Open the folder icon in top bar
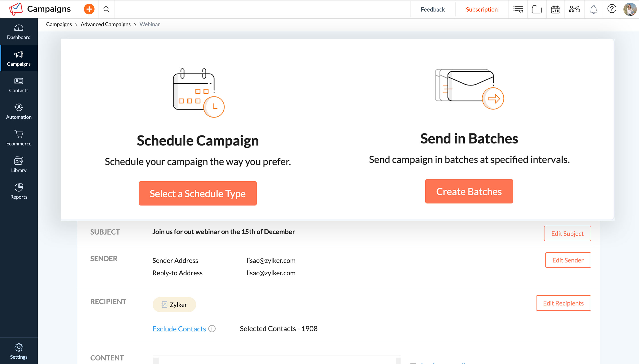 pyautogui.click(x=537, y=10)
